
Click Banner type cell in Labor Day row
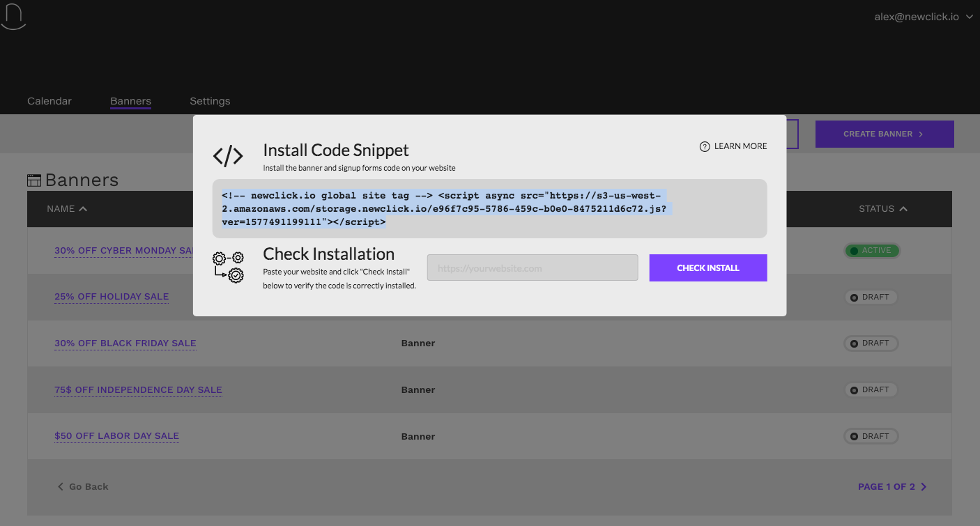pos(418,437)
